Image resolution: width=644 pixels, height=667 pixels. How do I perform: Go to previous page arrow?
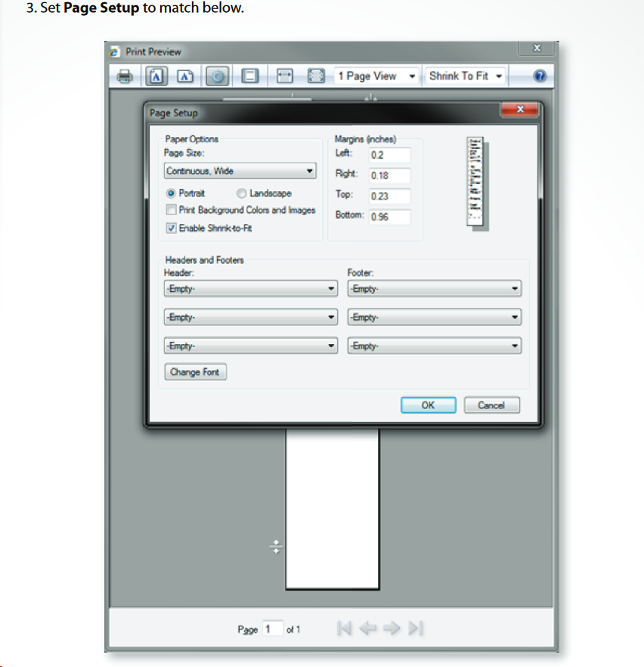tap(367, 628)
